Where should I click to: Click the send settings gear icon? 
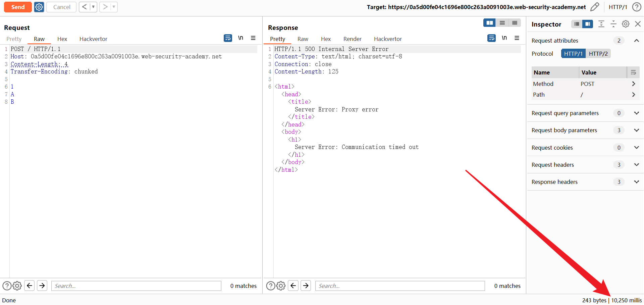click(x=39, y=7)
